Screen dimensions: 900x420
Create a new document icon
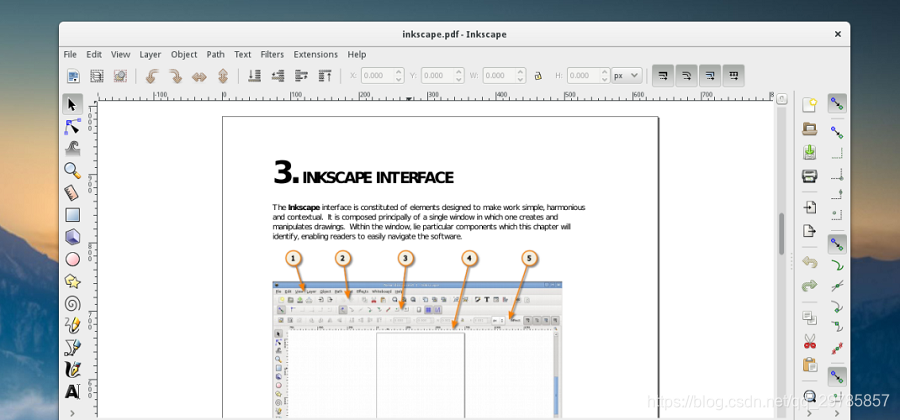(x=809, y=104)
